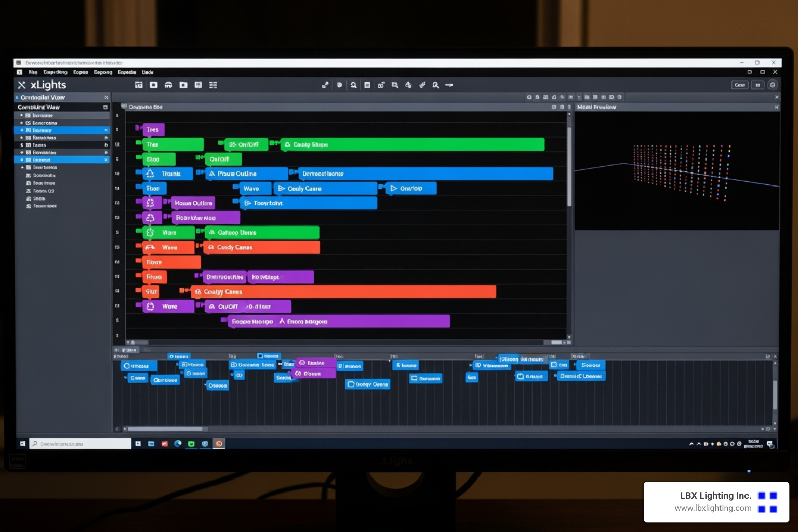Click the taskbar search box
The width and height of the screenshot is (798, 532).
80,444
